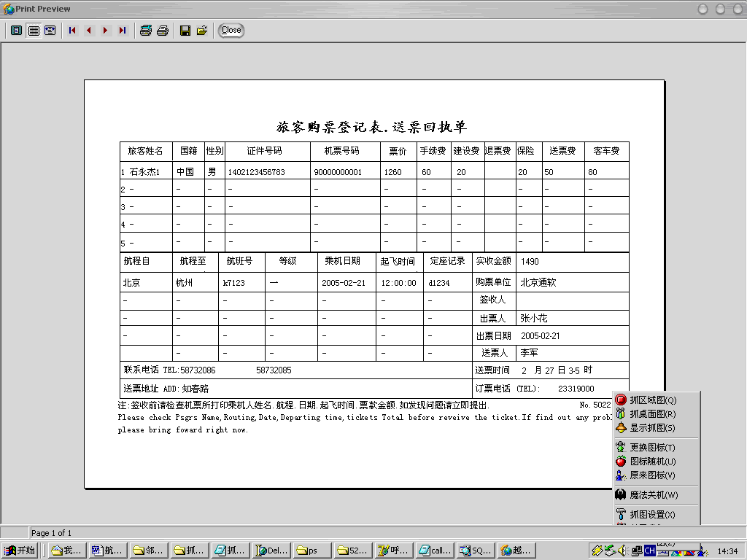This screenshot has width=747, height=560.
Task: Go to the next page
Action: point(105,31)
